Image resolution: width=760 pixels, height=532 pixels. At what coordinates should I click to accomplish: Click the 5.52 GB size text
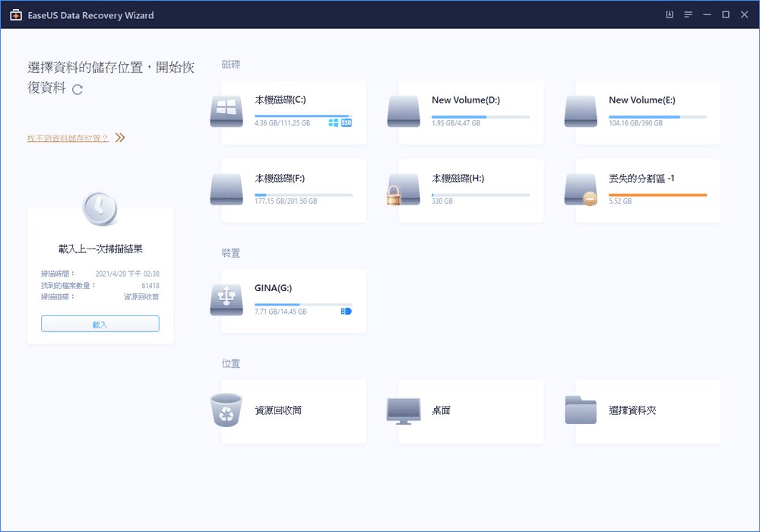pyautogui.click(x=620, y=201)
